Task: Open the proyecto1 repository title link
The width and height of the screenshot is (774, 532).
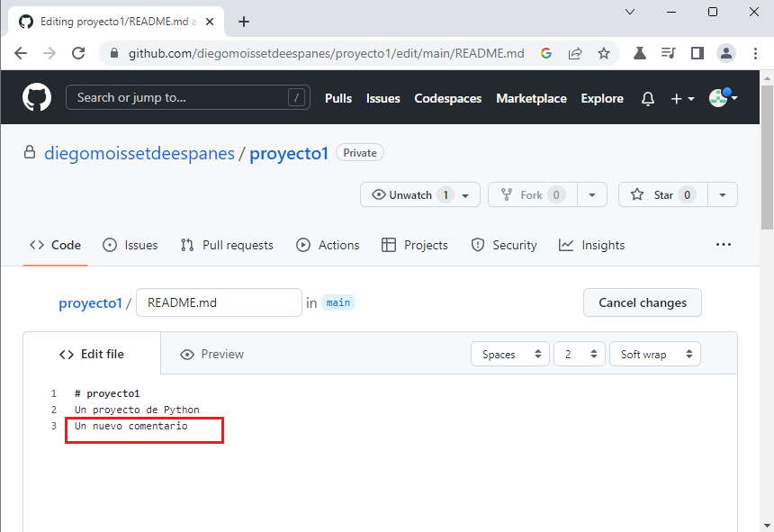Action: 289,154
